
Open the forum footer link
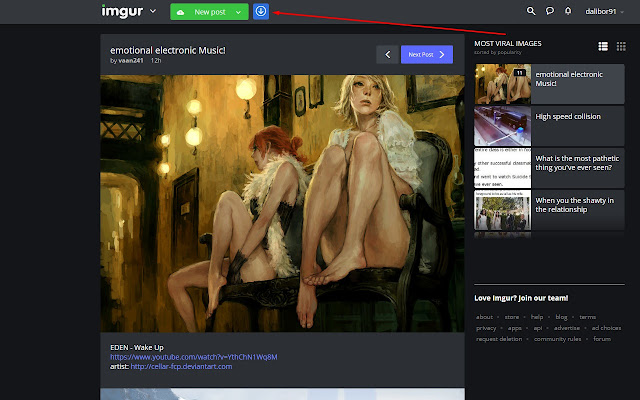coord(602,339)
